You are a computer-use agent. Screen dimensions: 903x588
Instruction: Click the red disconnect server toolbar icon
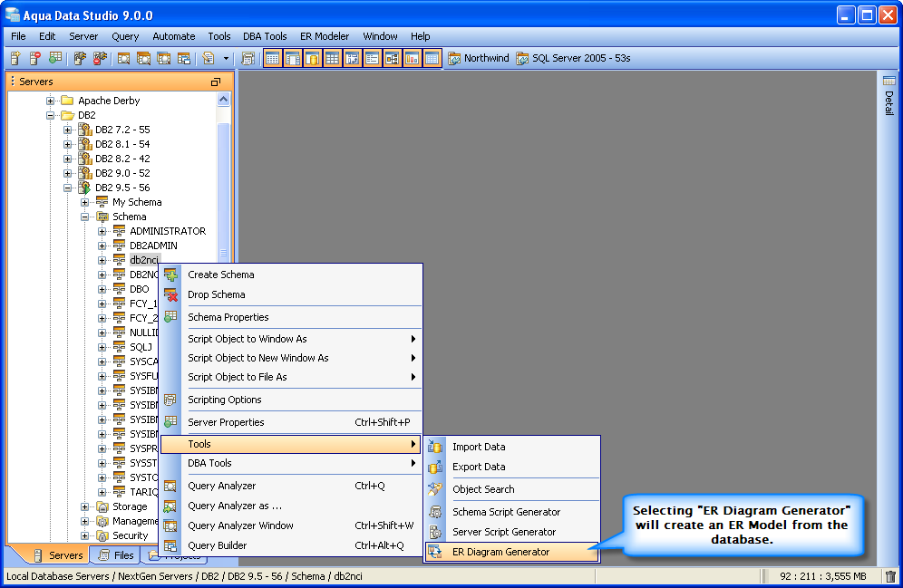[101, 58]
